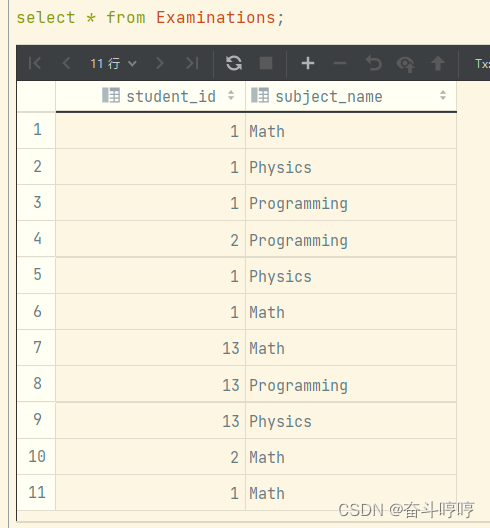Image resolution: width=490 pixels, height=528 pixels.
Task: Select row number 4 header
Action: (x=36, y=239)
